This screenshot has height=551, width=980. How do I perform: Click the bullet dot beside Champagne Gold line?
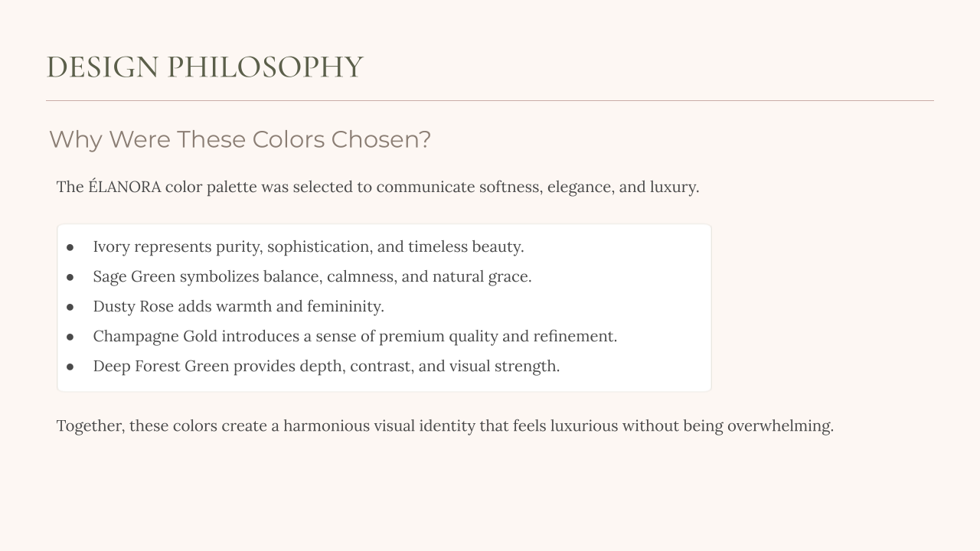(70, 337)
